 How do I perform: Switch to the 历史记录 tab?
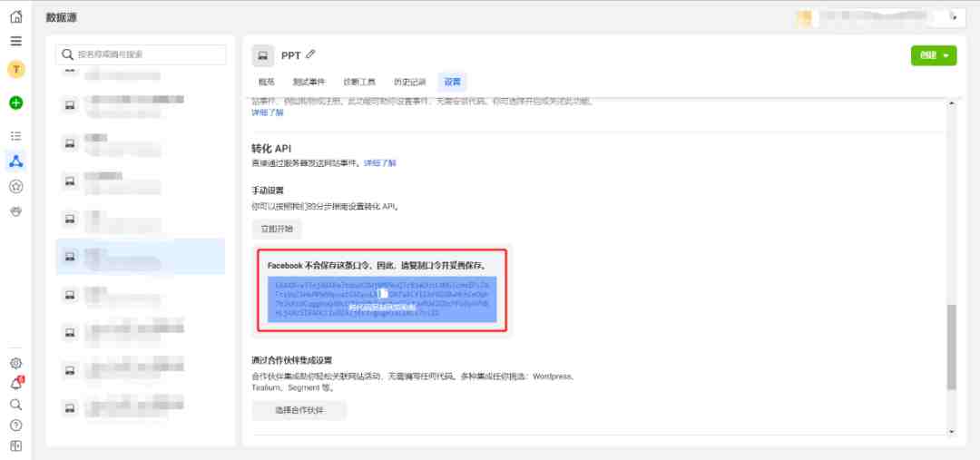[410, 83]
